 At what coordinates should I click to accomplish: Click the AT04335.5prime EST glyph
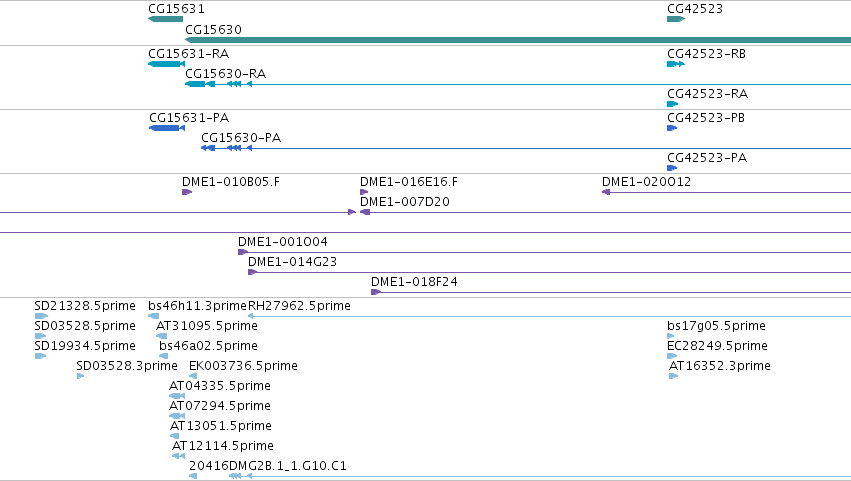(177, 396)
